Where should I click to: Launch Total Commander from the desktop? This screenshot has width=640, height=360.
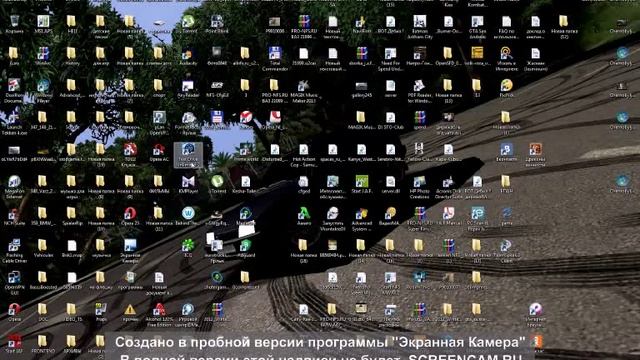point(275,58)
